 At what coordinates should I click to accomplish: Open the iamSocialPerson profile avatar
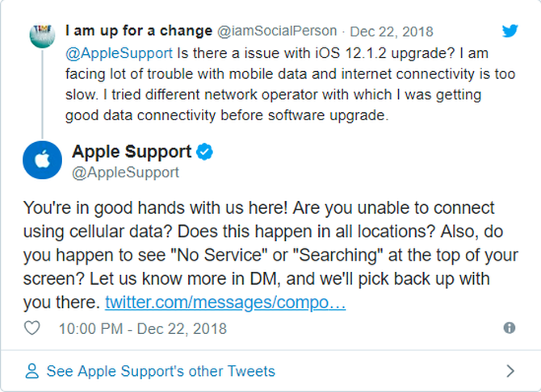[x=42, y=35]
